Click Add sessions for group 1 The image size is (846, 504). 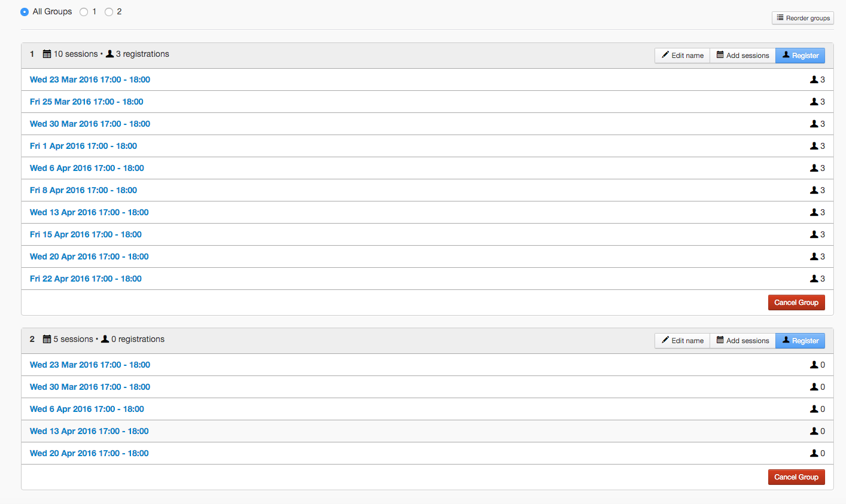(x=742, y=56)
